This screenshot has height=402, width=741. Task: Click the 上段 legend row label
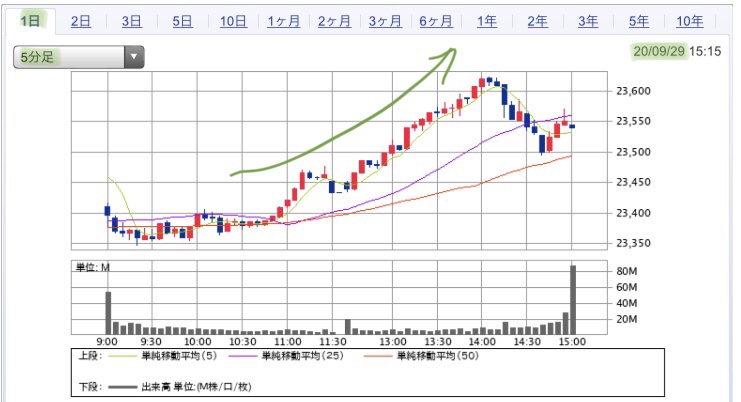[x=90, y=356]
